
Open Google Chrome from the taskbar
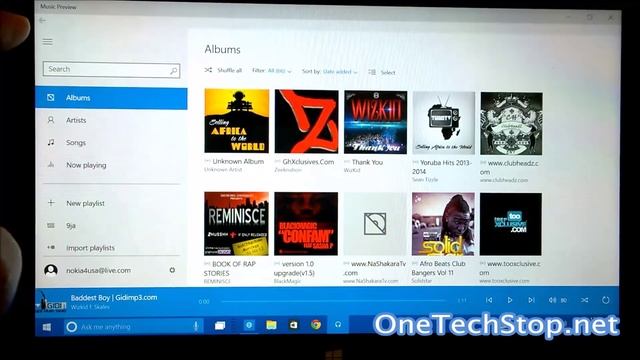[316, 324]
